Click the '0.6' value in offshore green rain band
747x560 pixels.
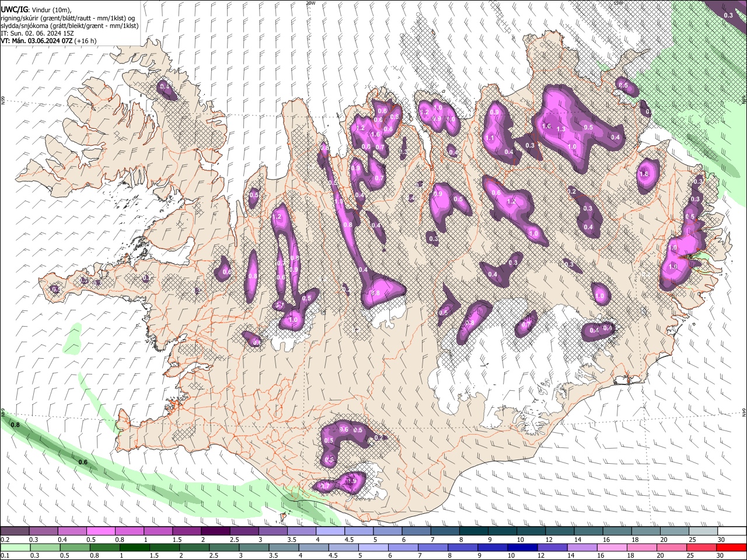[x=83, y=462]
